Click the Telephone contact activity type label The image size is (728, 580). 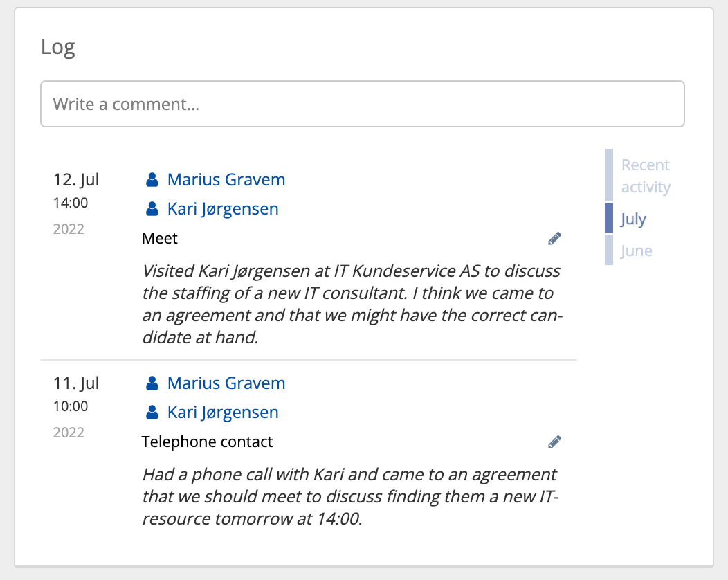click(x=207, y=442)
